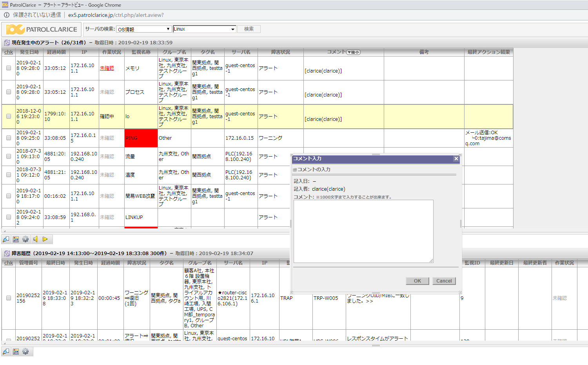Click management number 20190252156
Image resolution: width=588 pixels, height=365 pixels.
coord(28,298)
